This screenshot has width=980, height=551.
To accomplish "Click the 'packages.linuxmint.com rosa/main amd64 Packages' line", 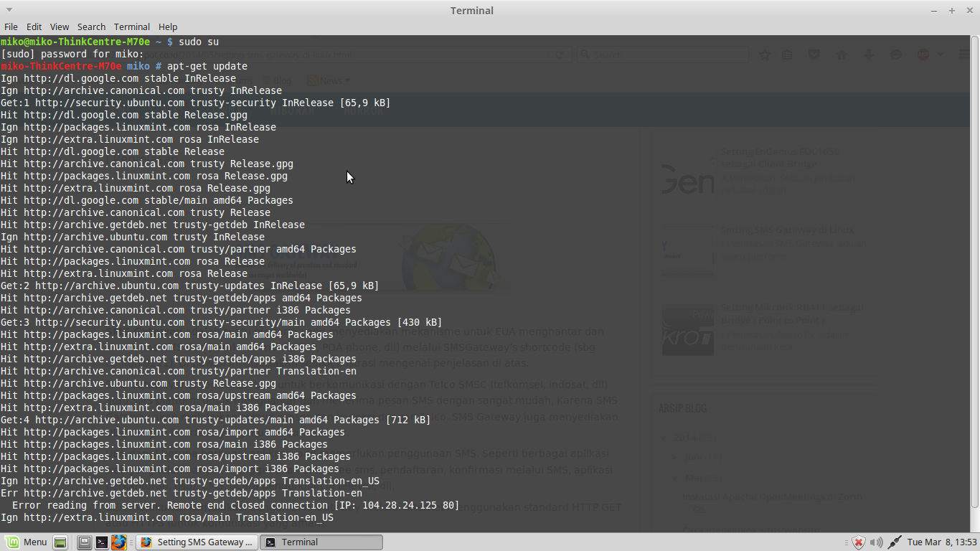I will [x=167, y=334].
